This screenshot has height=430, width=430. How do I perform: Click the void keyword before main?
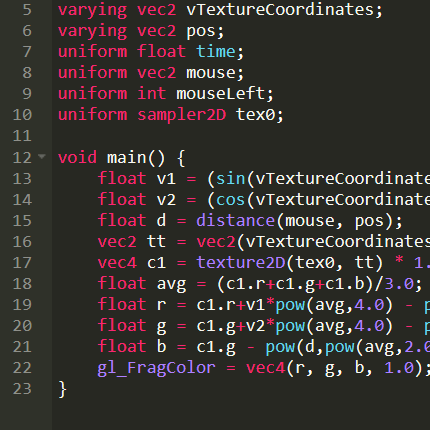tap(77, 157)
